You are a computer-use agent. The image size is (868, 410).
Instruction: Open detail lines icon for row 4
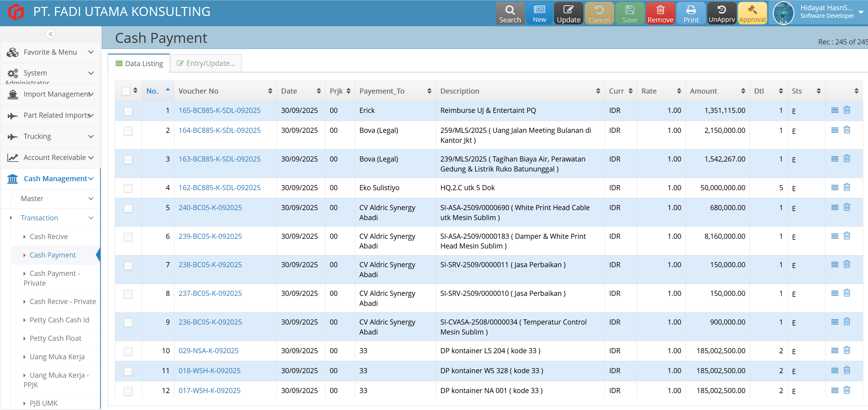coord(835,187)
